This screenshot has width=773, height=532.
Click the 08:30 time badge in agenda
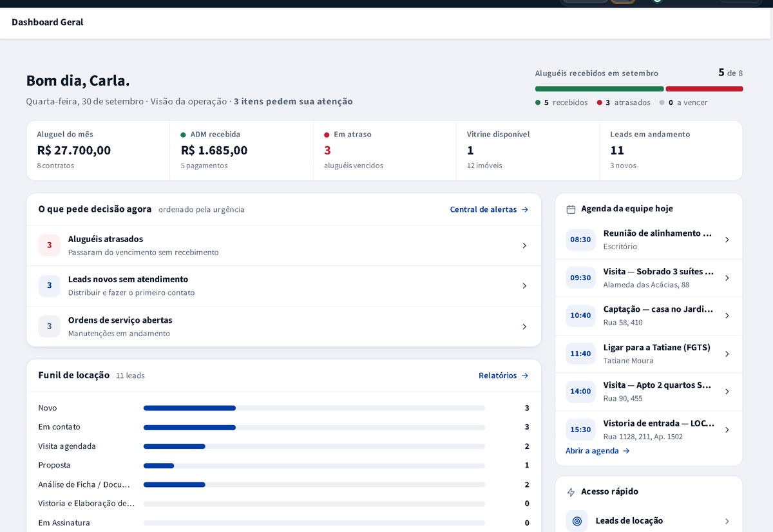[580, 240]
